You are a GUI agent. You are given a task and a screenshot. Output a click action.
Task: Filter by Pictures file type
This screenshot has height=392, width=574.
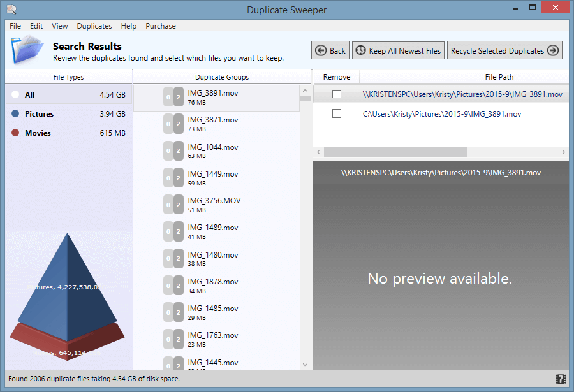pos(68,114)
